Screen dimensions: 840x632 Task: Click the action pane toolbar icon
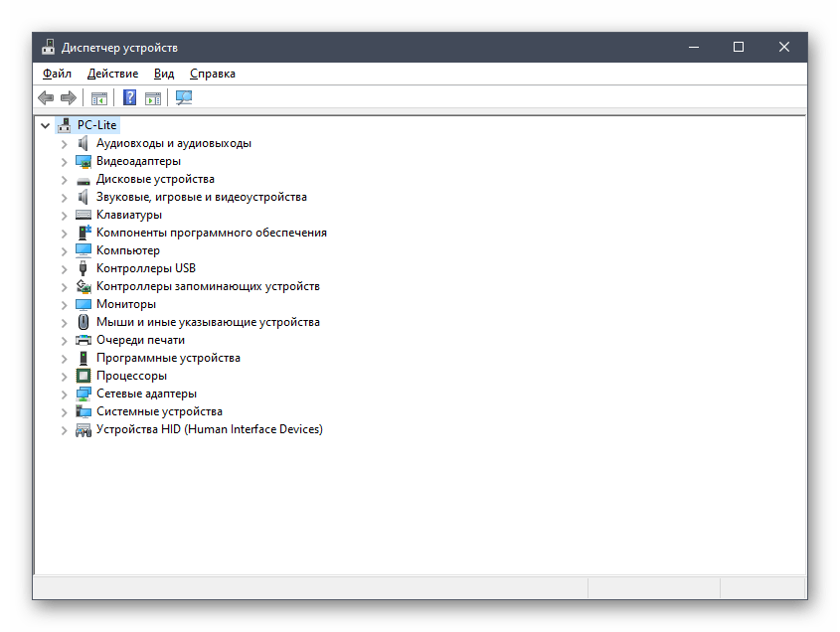click(153, 98)
